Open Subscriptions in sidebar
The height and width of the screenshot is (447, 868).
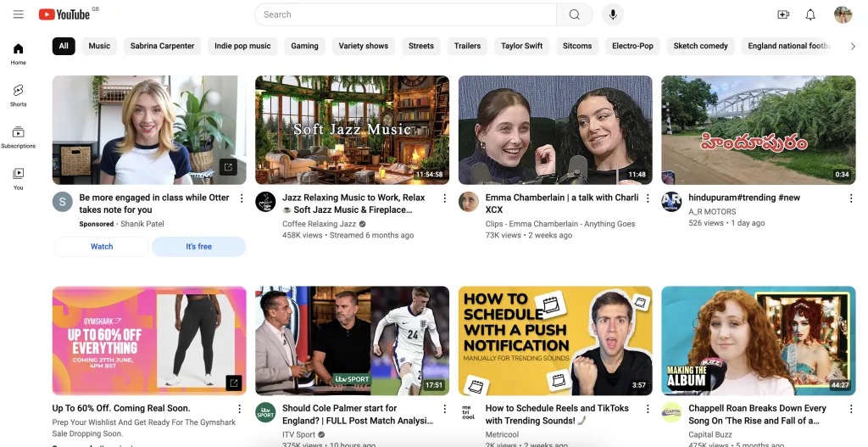(18, 137)
